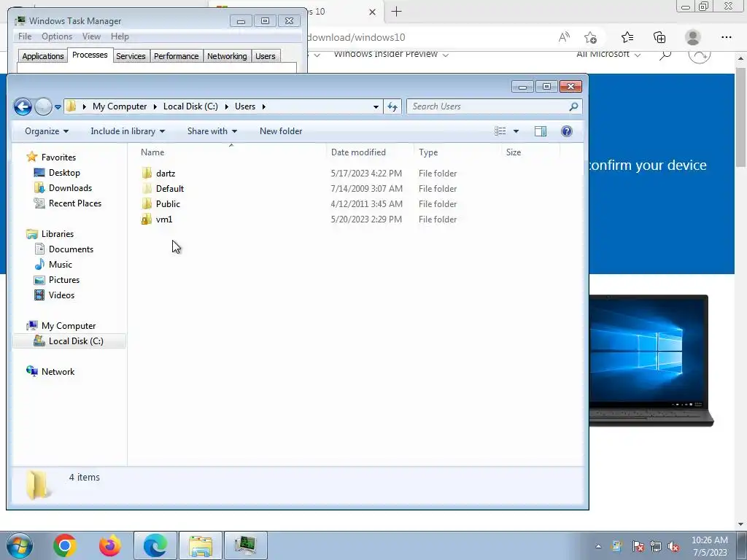Switch to Users tab in Task Manager
The width and height of the screenshot is (747, 560).
265,56
